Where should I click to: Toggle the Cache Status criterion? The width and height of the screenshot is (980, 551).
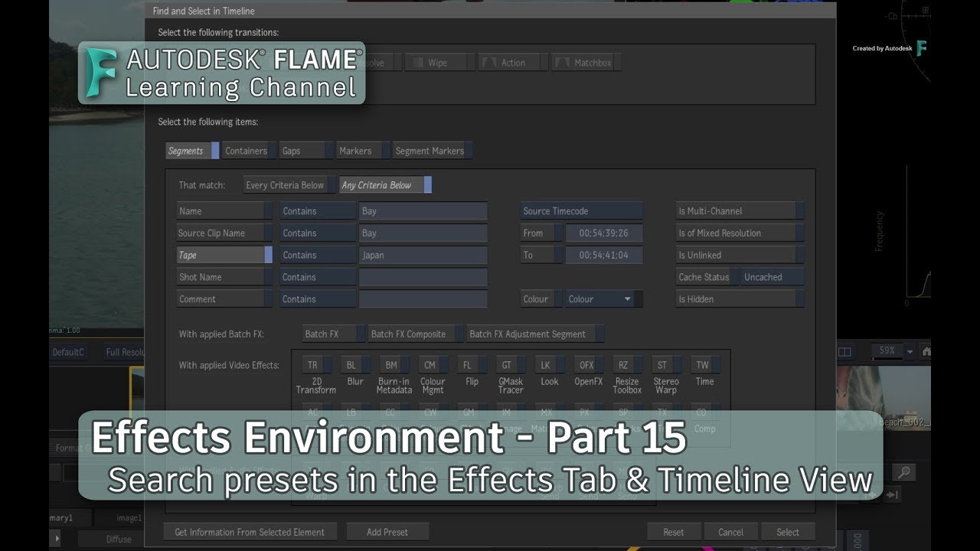point(707,277)
